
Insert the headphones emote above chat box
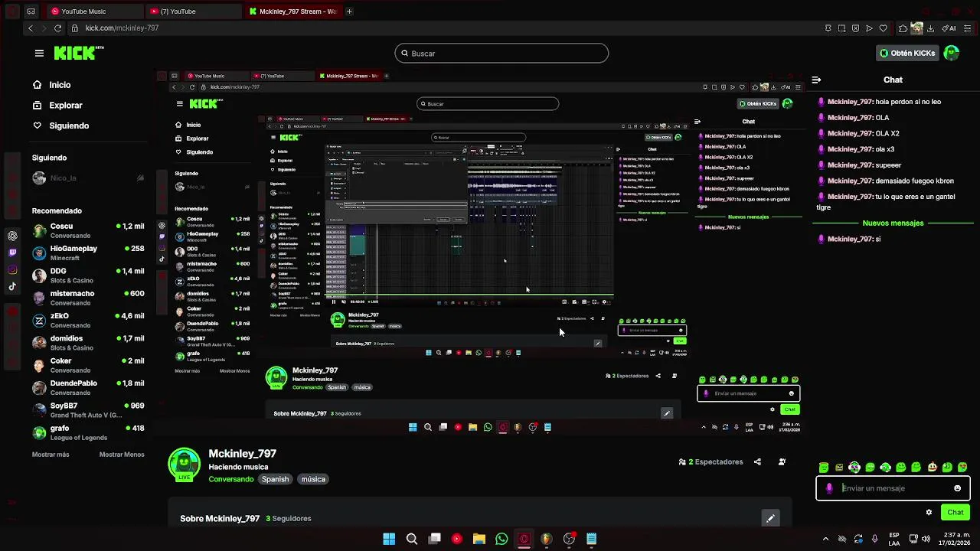pyautogui.click(x=854, y=467)
